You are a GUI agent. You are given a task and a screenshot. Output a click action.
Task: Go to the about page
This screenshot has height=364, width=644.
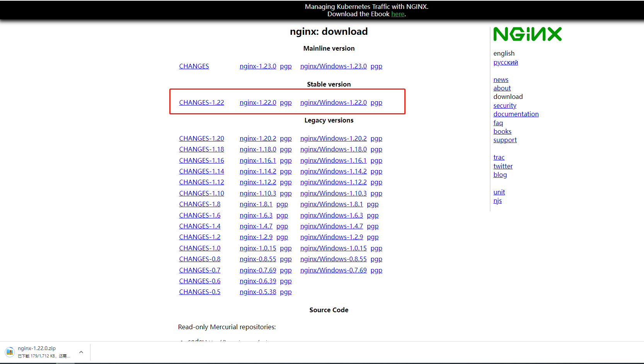click(502, 88)
